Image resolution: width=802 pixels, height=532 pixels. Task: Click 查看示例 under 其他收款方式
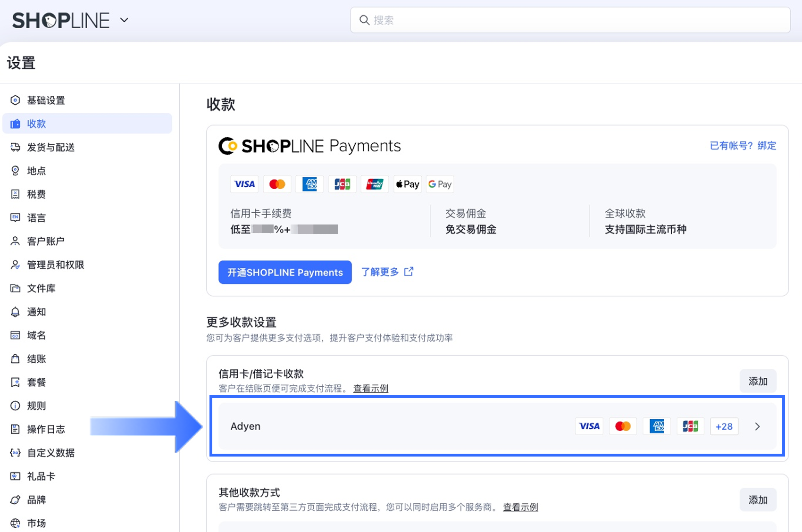(520, 507)
